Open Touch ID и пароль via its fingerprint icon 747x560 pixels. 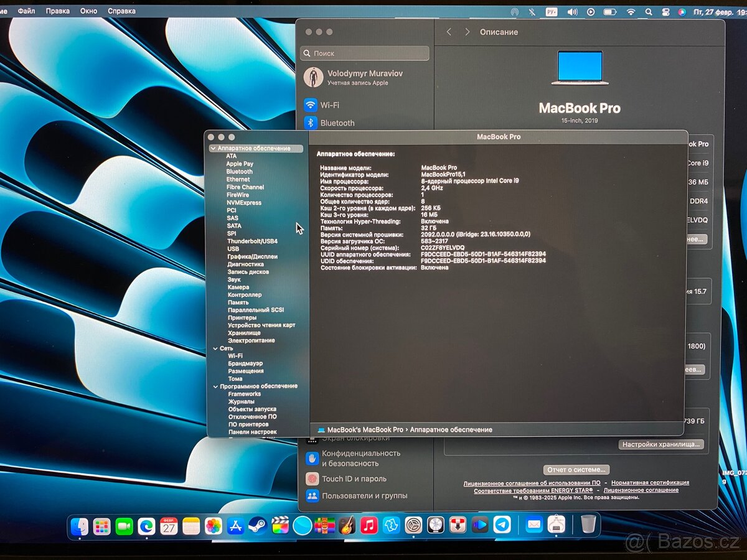(x=312, y=478)
